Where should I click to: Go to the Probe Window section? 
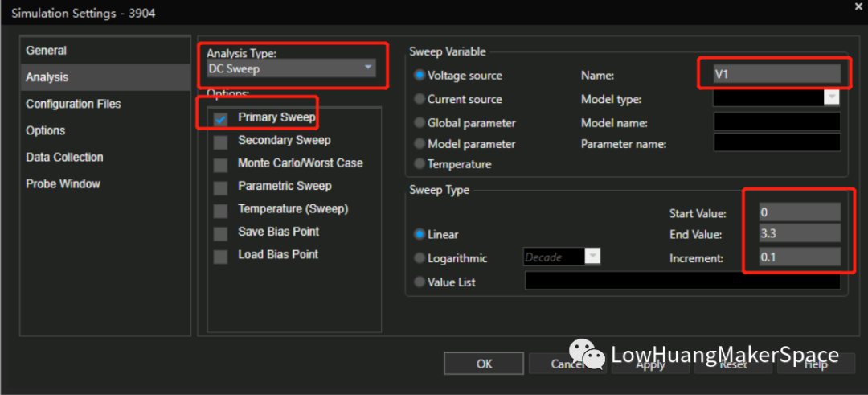pyautogui.click(x=63, y=183)
